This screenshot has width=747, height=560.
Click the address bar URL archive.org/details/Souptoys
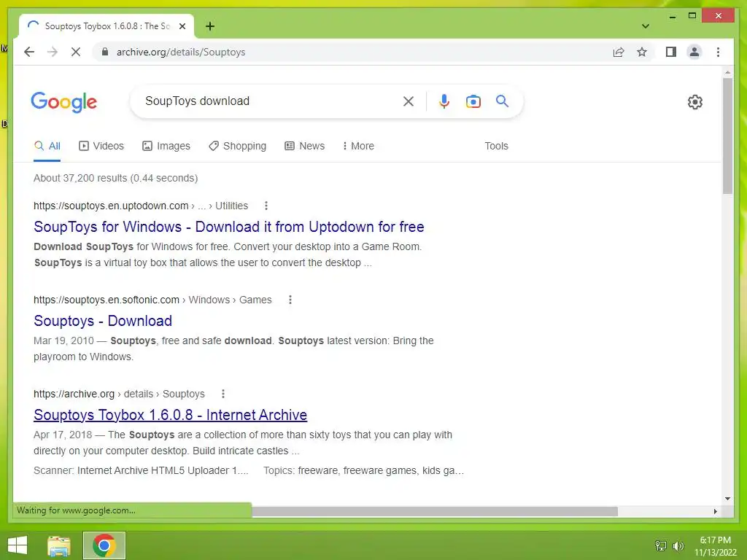click(181, 52)
